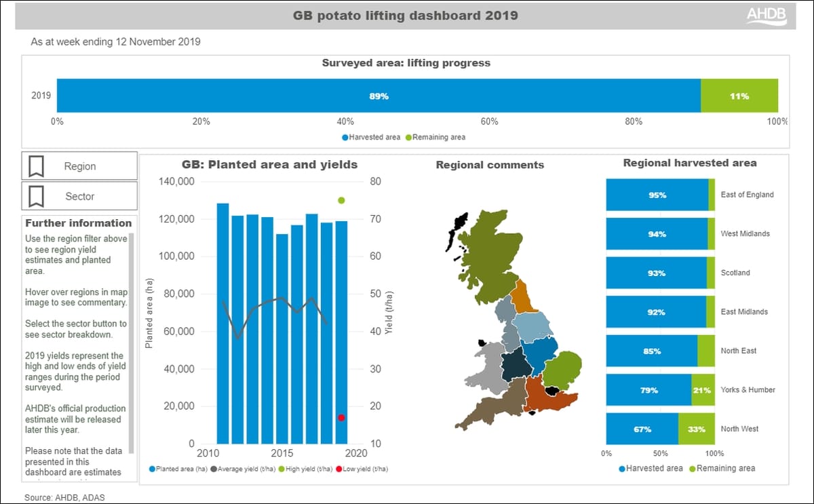Screen dimensions: 814x504
Task: Open the Sector filter button
Action: [79, 196]
